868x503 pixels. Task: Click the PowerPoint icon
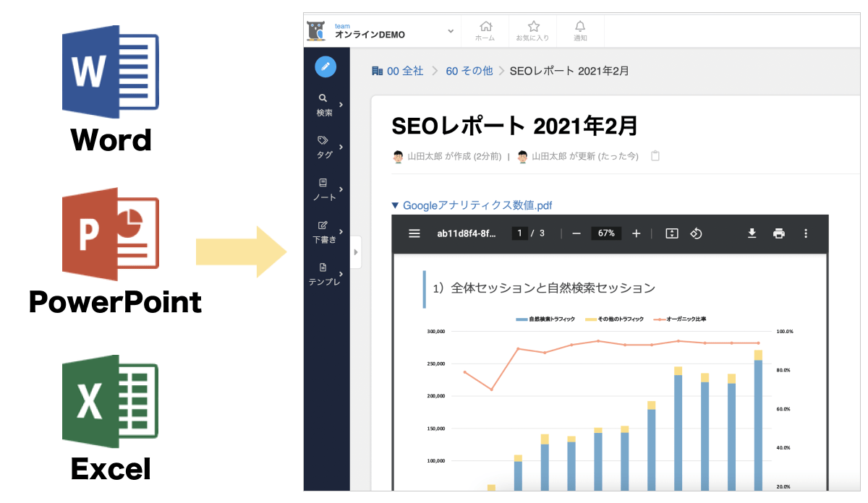point(110,234)
